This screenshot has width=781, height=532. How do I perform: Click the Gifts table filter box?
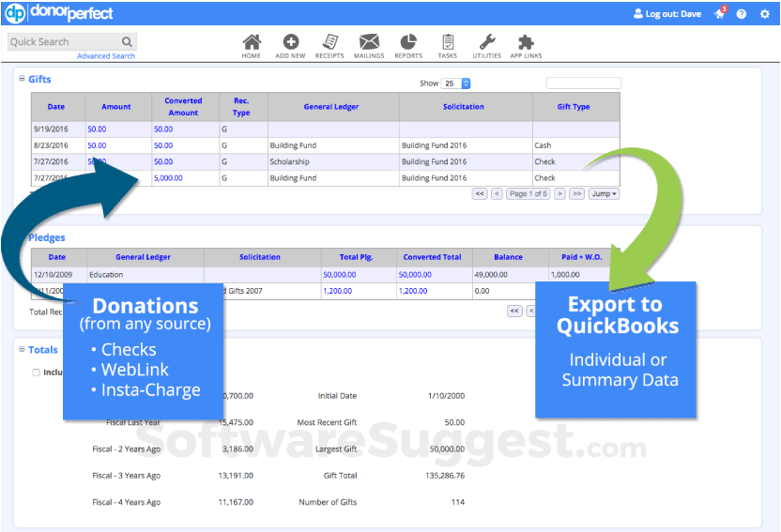pyautogui.click(x=583, y=83)
